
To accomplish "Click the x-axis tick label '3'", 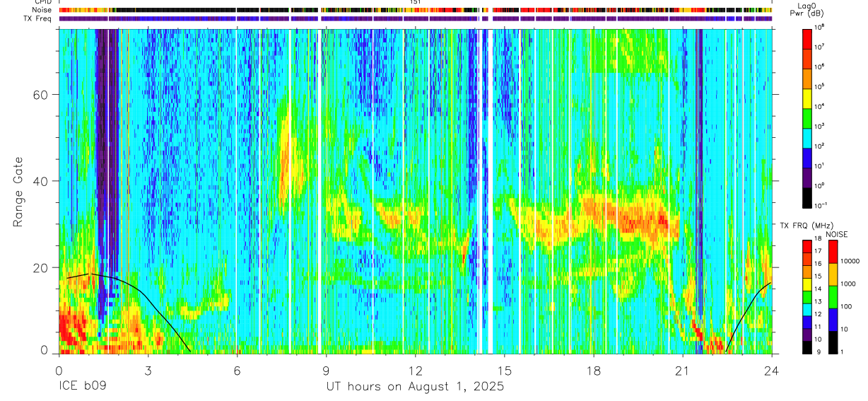I will coord(148,370).
